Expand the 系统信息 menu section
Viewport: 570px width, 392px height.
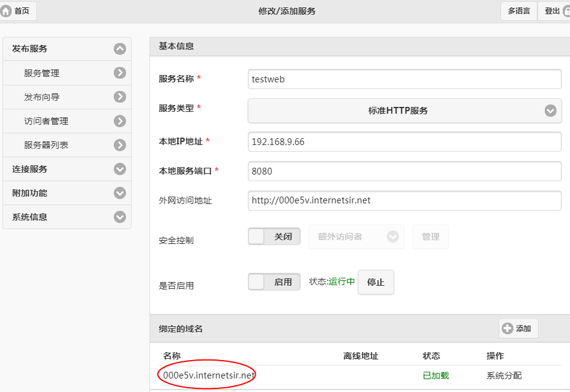120,217
